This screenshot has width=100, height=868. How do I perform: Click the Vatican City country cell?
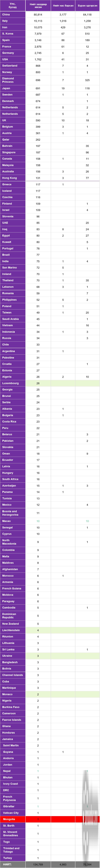coord(13,813)
